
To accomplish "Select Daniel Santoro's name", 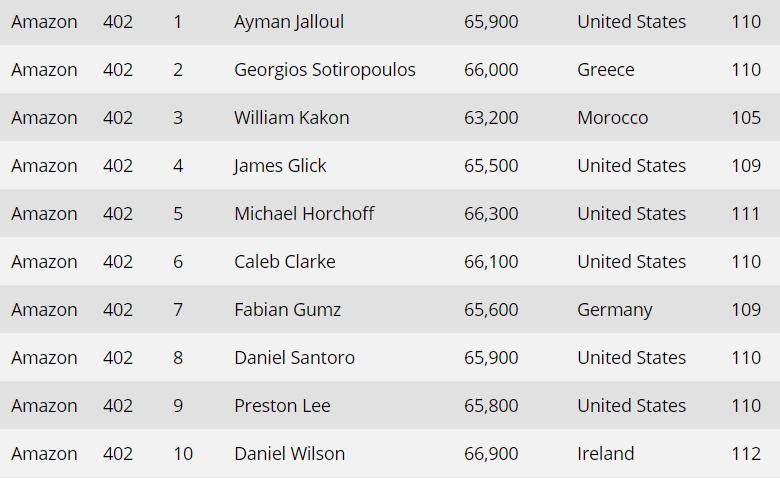I will pos(294,358).
